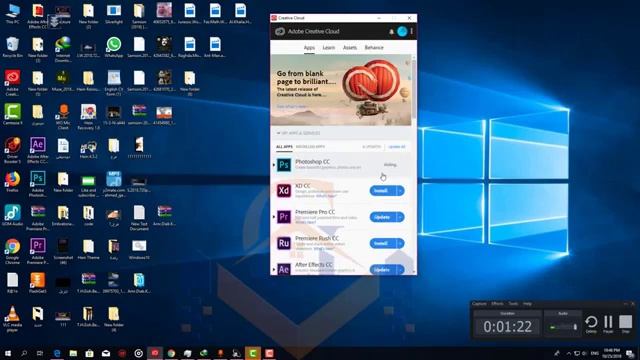Click the Photoshop CC app icon
Screen dimensions: 640x360
coord(284,165)
